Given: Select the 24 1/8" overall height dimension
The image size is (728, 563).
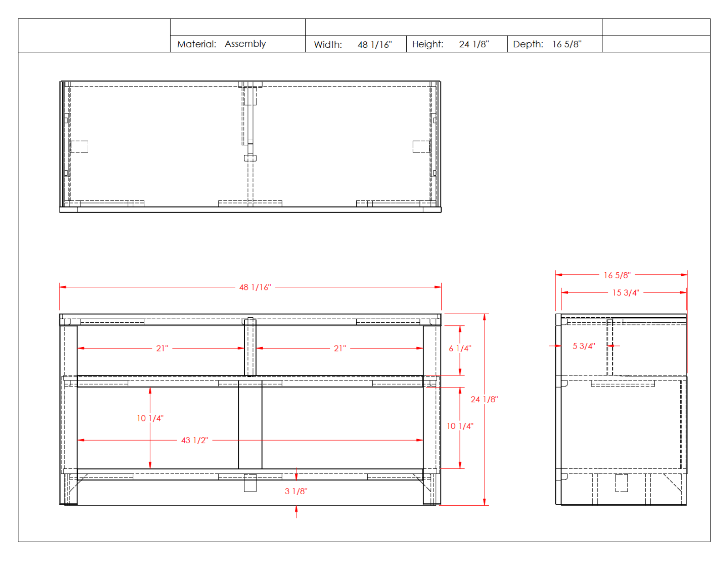Looking at the screenshot, I should [484, 399].
